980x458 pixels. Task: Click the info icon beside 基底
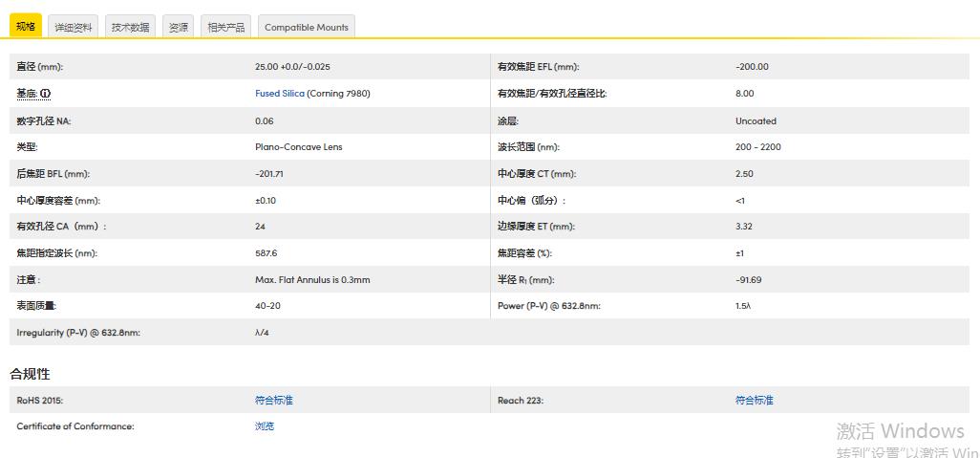click(x=46, y=94)
